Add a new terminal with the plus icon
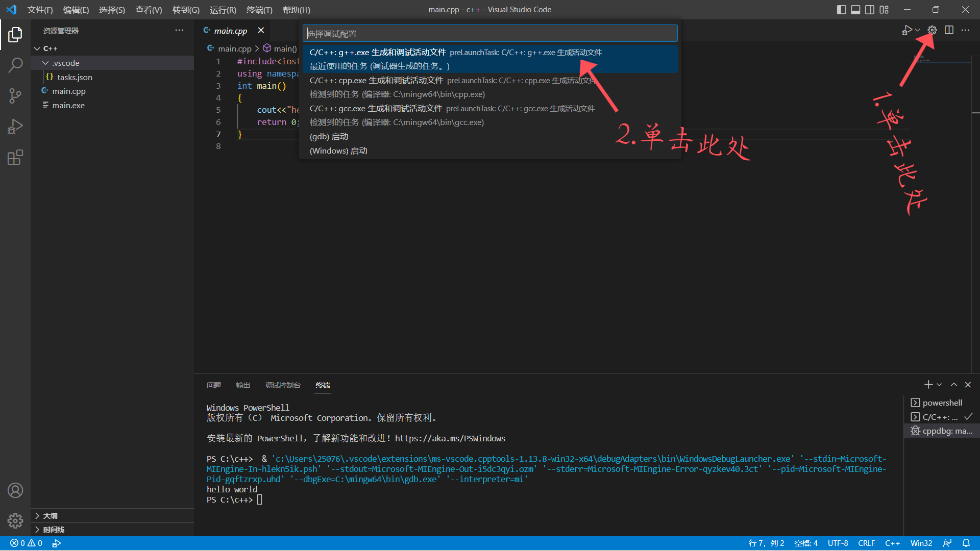The image size is (980, 551). [928, 384]
